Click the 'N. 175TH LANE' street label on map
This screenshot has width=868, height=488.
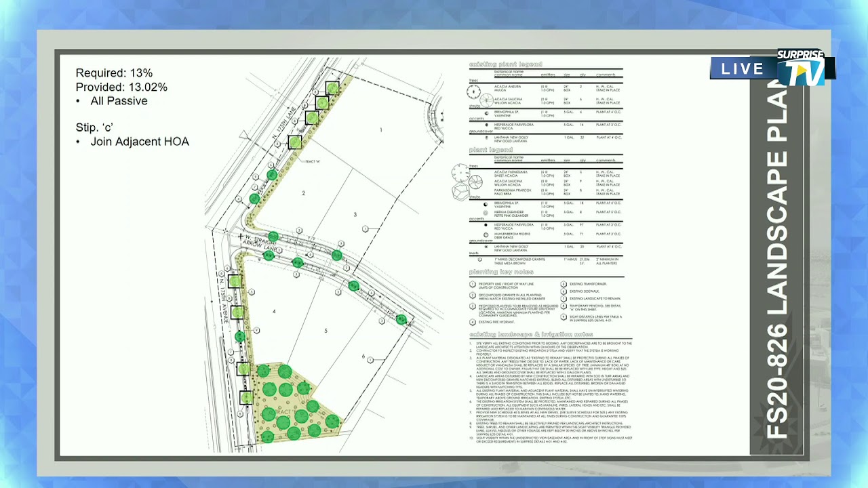[x=284, y=123]
